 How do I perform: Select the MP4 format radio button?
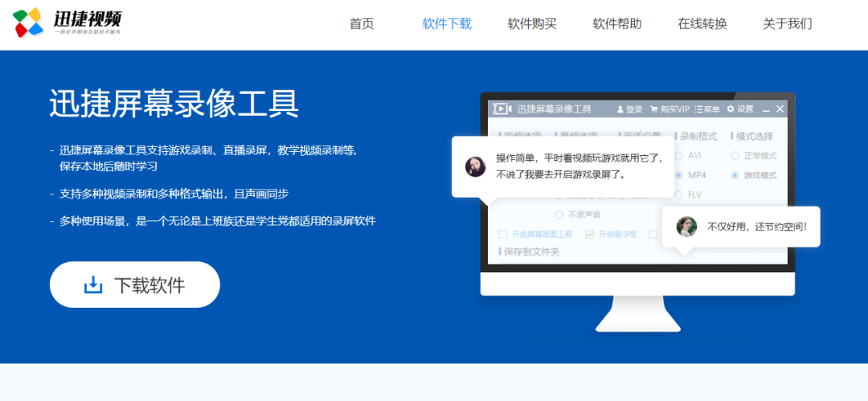pos(678,175)
